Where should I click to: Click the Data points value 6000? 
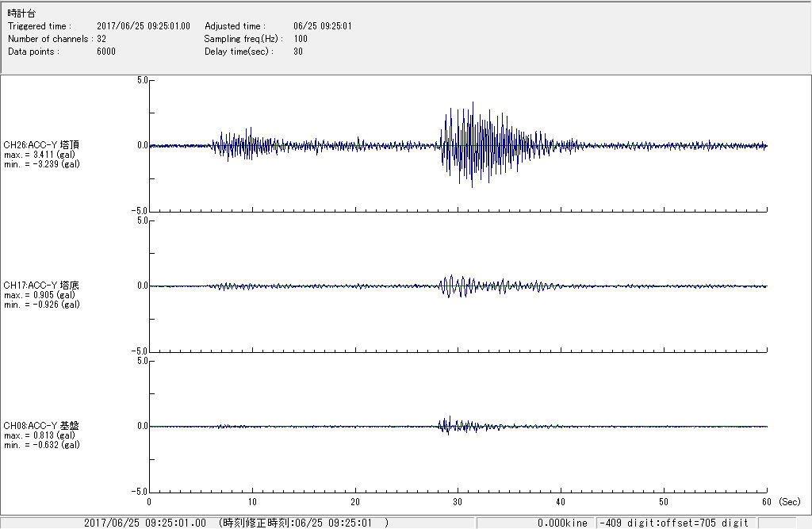[x=106, y=52]
